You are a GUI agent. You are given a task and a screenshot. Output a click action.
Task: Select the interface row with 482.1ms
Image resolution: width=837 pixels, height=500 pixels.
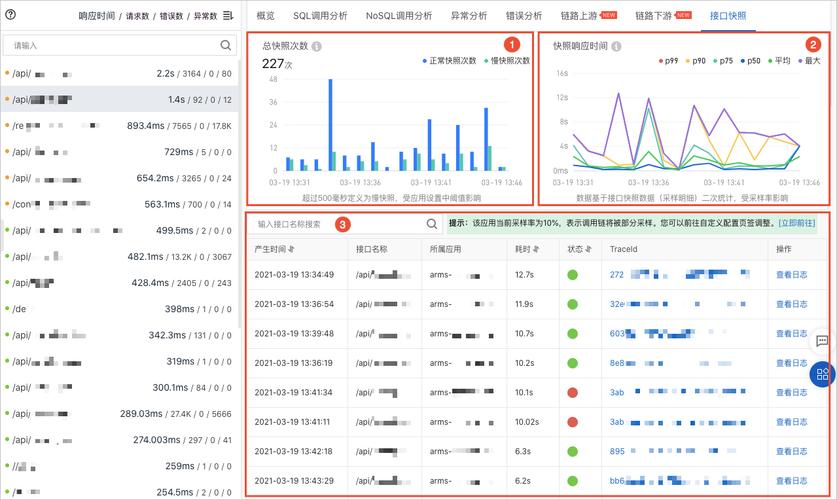[120, 257]
